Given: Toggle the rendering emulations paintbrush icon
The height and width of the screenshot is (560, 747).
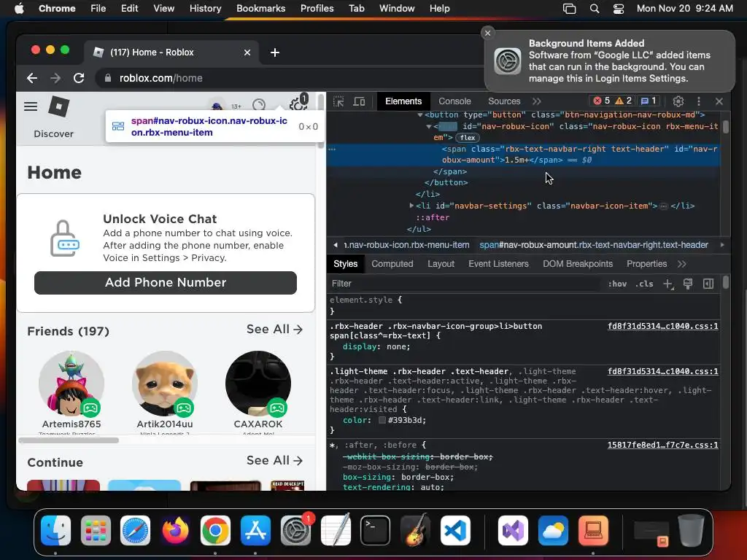Looking at the screenshot, I should point(688,284).
